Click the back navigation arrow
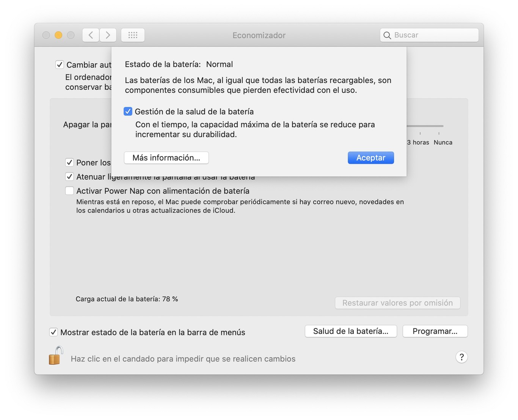518x420 pixels. (91, 35)
